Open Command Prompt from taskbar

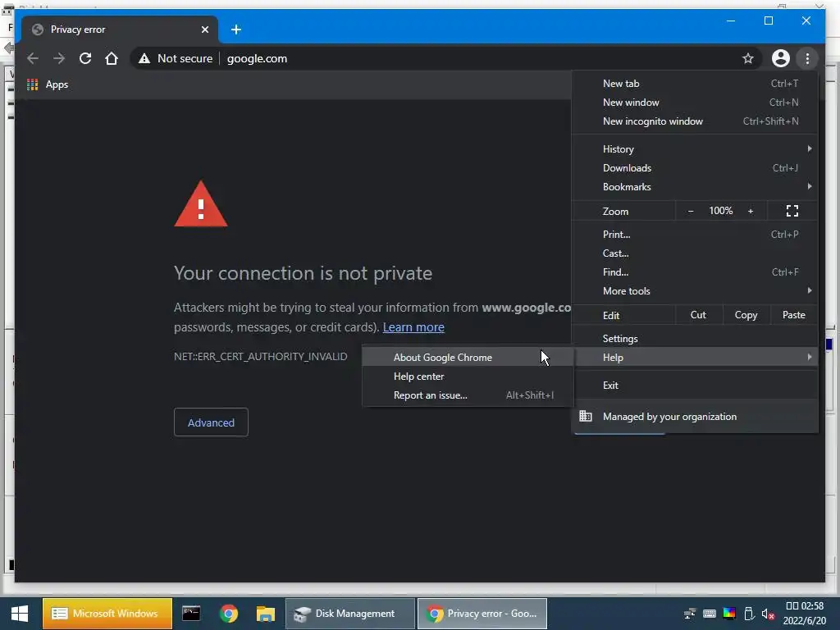tap(191, 614)
